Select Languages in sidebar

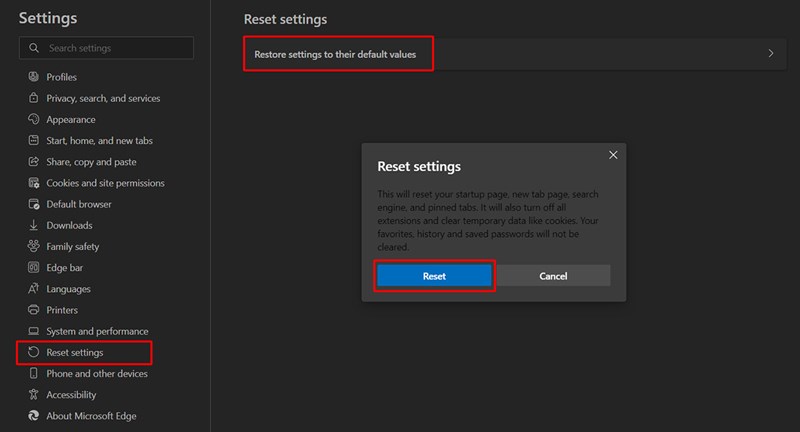[68, 289]
